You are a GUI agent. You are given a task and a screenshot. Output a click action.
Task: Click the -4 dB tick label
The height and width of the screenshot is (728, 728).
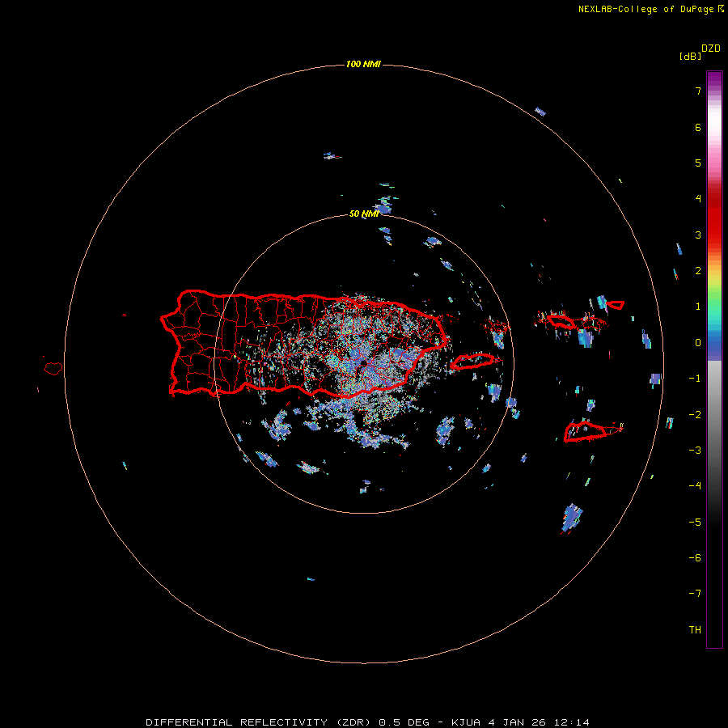click(695, 486)
